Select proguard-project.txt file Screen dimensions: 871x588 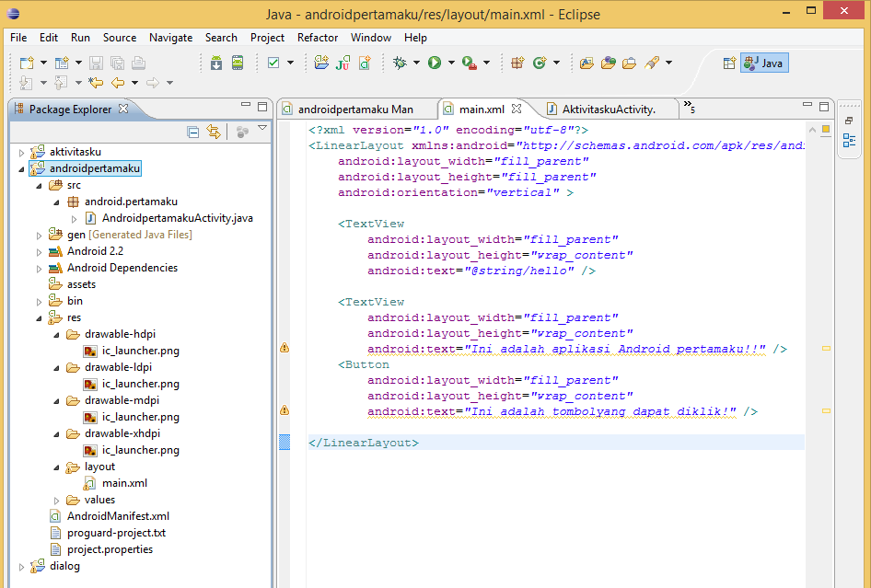tap(116, 533)
